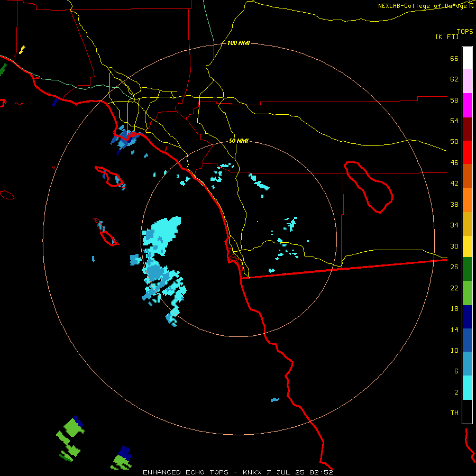Click the bright orange legend swatch
Image resolution: width=476 pixels, height=476 pixels.
tap(467, 200)
